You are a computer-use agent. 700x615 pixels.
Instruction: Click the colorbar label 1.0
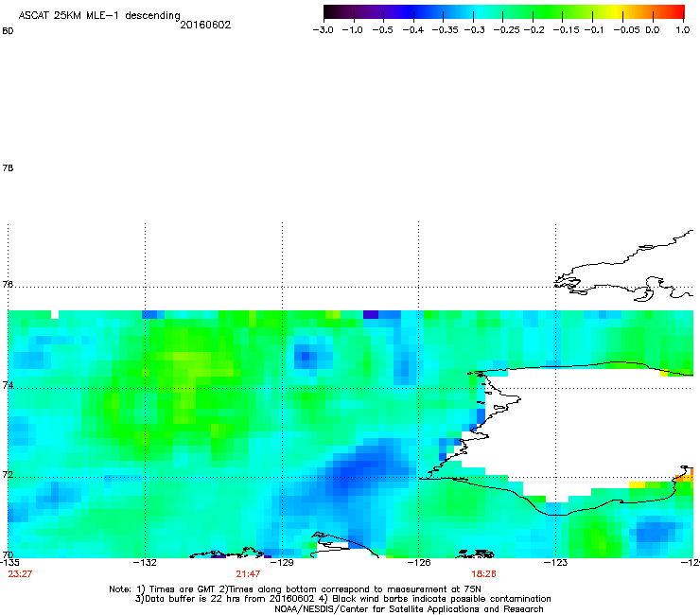[683, 30]
